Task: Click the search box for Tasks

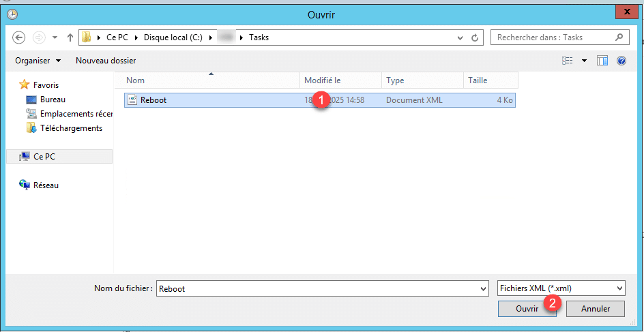Action: point(553,37)
